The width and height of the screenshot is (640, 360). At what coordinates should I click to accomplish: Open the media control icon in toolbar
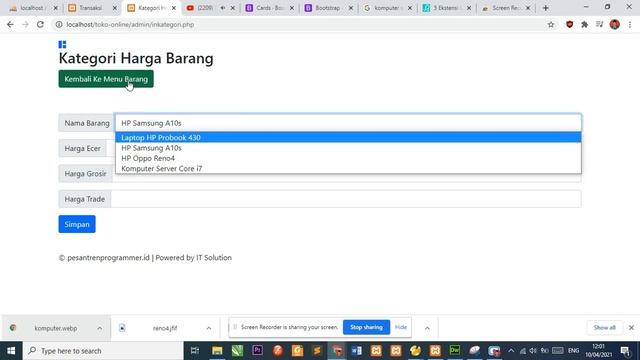click(x=599, y=24)
